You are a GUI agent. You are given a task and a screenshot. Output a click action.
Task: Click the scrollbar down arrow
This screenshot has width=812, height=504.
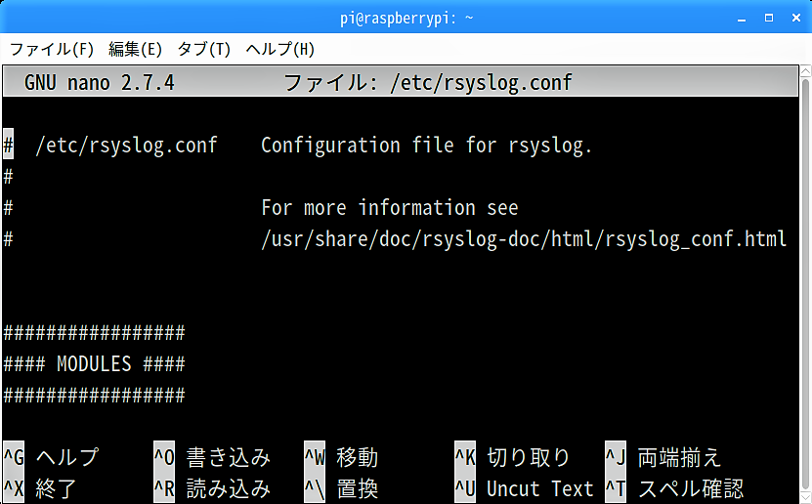(805, 497)
